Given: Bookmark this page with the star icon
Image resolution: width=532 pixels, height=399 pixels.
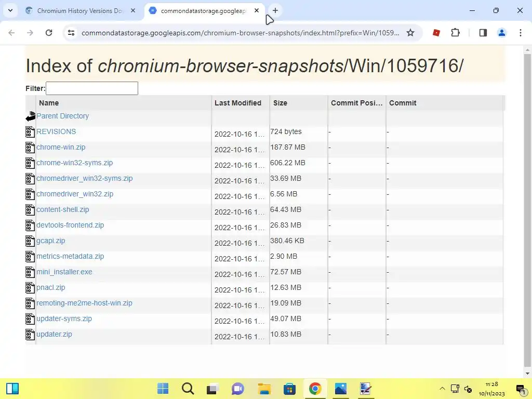Looking at the screenshot, I should [x=410, y=33].
